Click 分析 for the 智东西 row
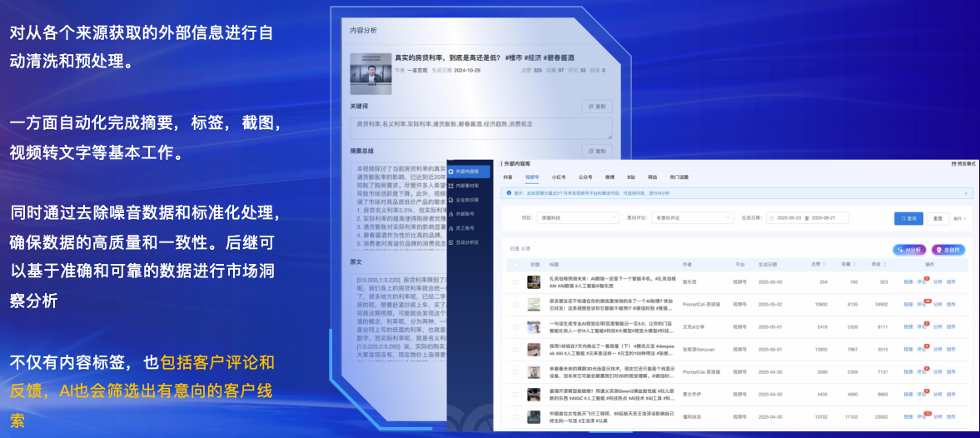 tap(938, 282)
